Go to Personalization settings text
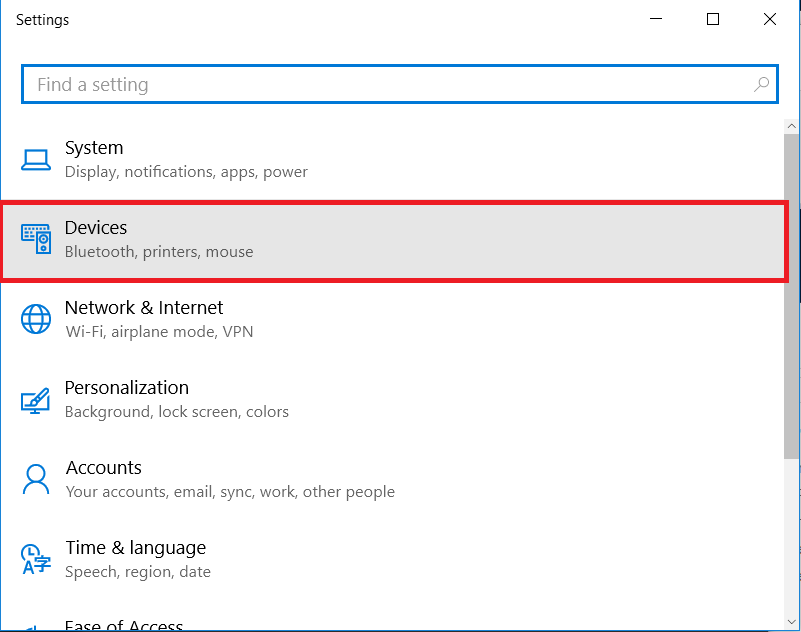This screenshot has width=801, height=632. pyautogui.click(x=127, y=388)
